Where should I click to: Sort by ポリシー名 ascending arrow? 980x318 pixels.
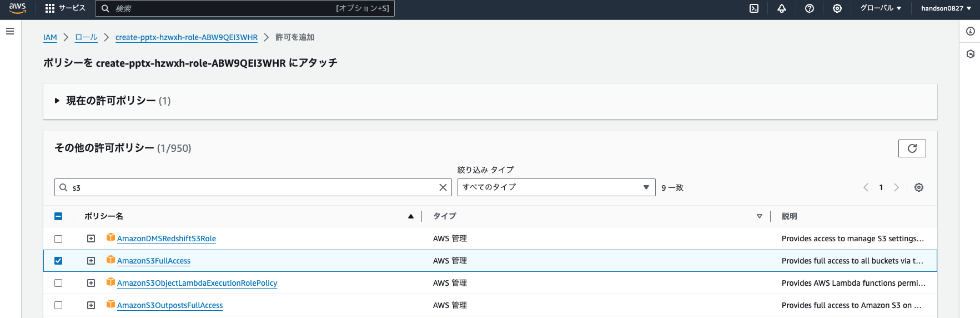pos(411,216)
